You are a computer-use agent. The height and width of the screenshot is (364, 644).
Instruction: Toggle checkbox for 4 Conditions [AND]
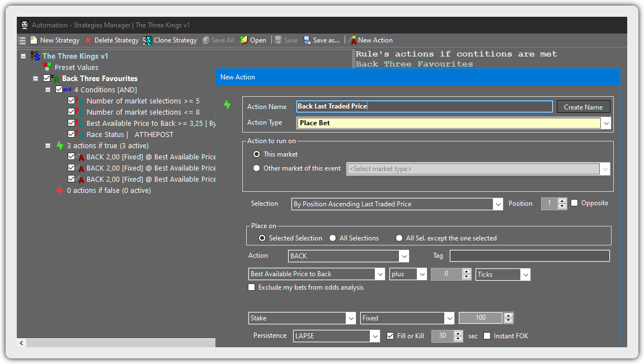coord(59,89)
